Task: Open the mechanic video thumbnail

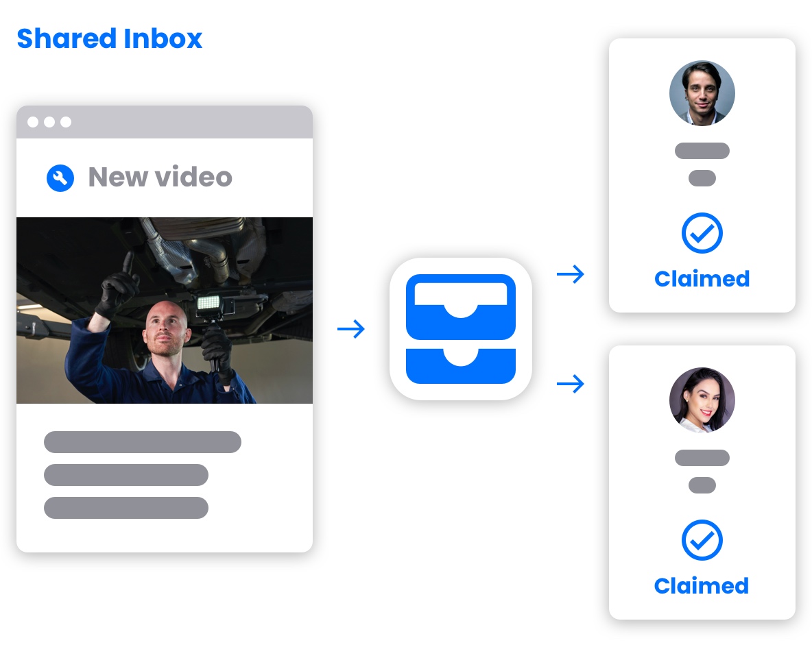Action: [x=165, y=310]
